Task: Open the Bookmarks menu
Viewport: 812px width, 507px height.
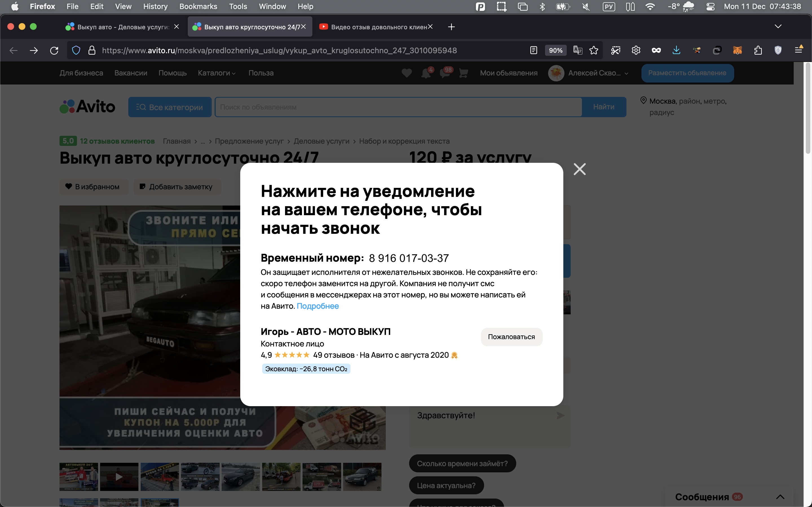Action: pos(198,6)
